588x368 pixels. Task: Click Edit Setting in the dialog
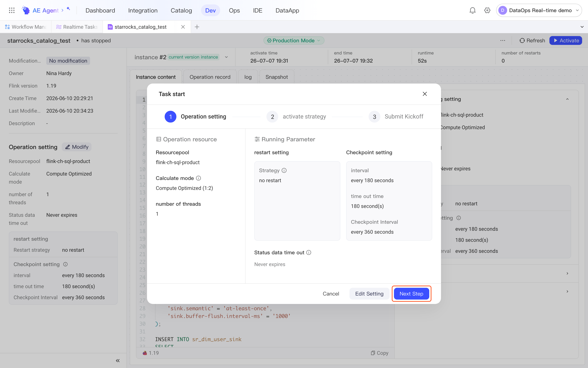tap(369, 294)
